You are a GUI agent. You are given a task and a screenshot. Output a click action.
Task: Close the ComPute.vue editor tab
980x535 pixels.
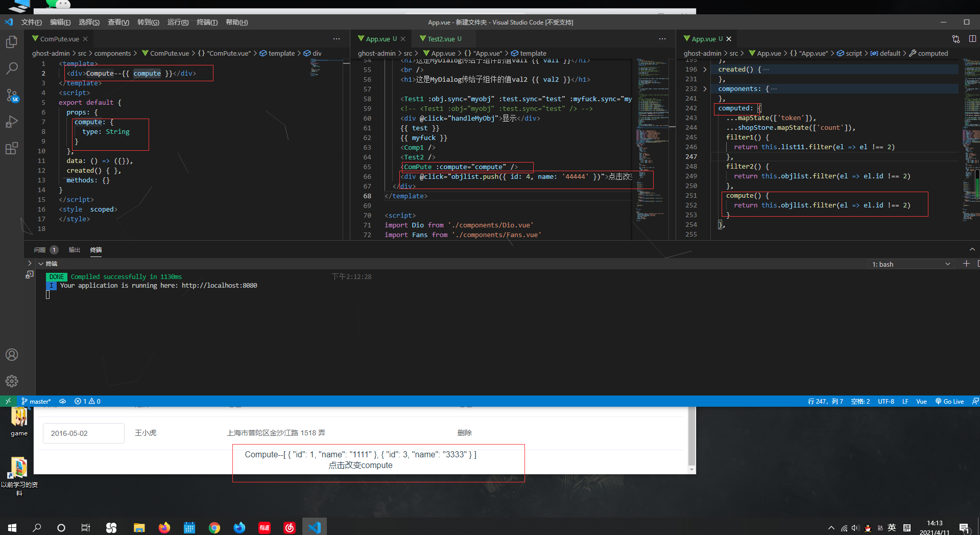[x=85, y=39]
